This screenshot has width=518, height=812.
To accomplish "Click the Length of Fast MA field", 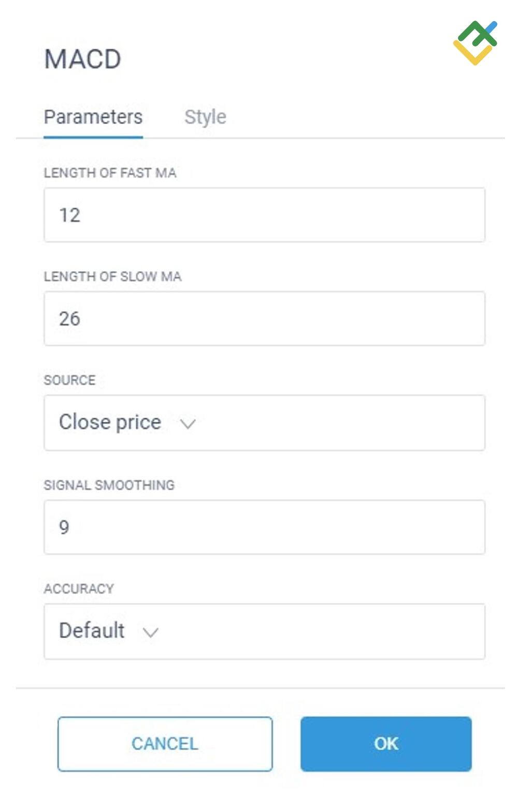I will [264, 215].
